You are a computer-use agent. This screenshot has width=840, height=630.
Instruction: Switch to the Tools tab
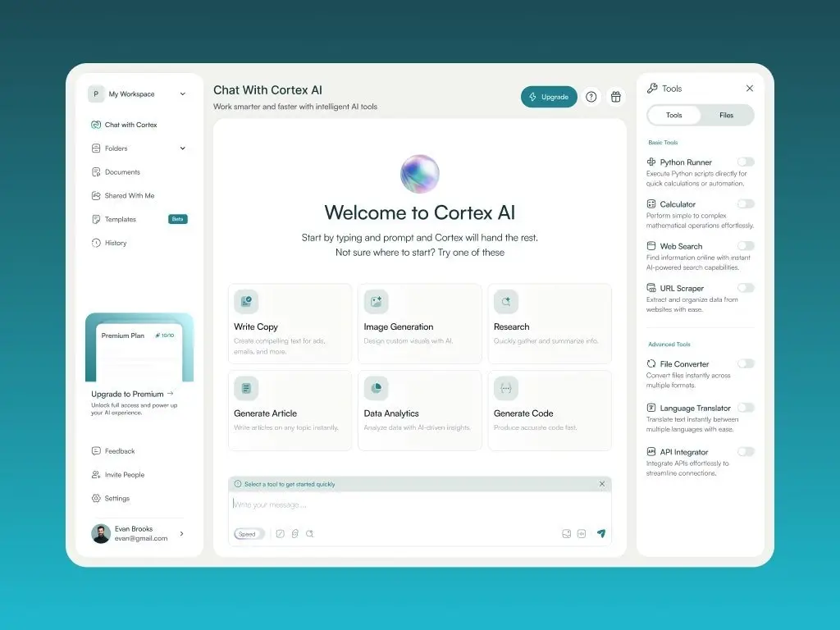(674, 115)
